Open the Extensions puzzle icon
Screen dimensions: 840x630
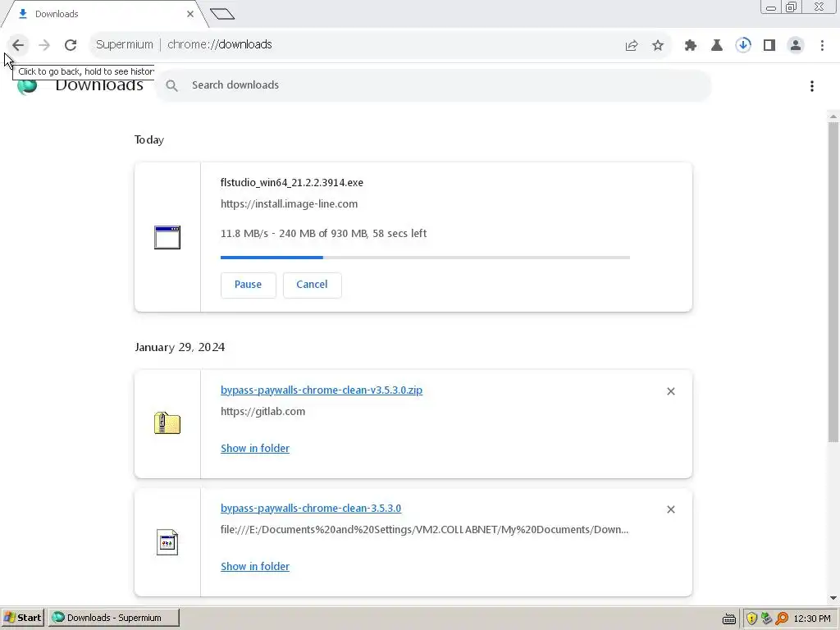pos(691,45)
